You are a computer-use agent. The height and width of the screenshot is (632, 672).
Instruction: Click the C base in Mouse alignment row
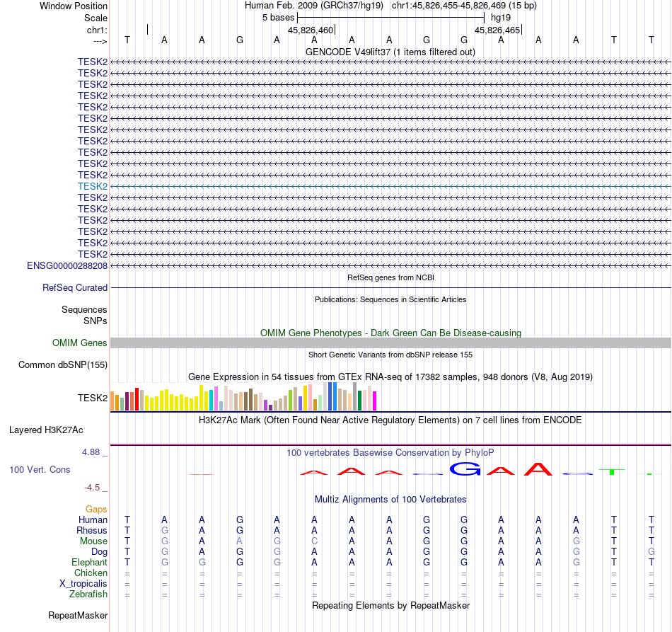[314, 541]
